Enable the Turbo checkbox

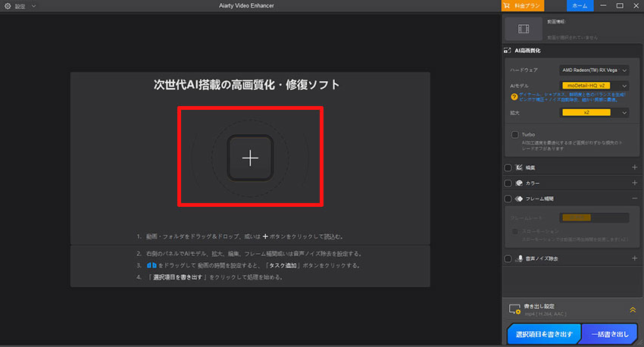(514, 135)
